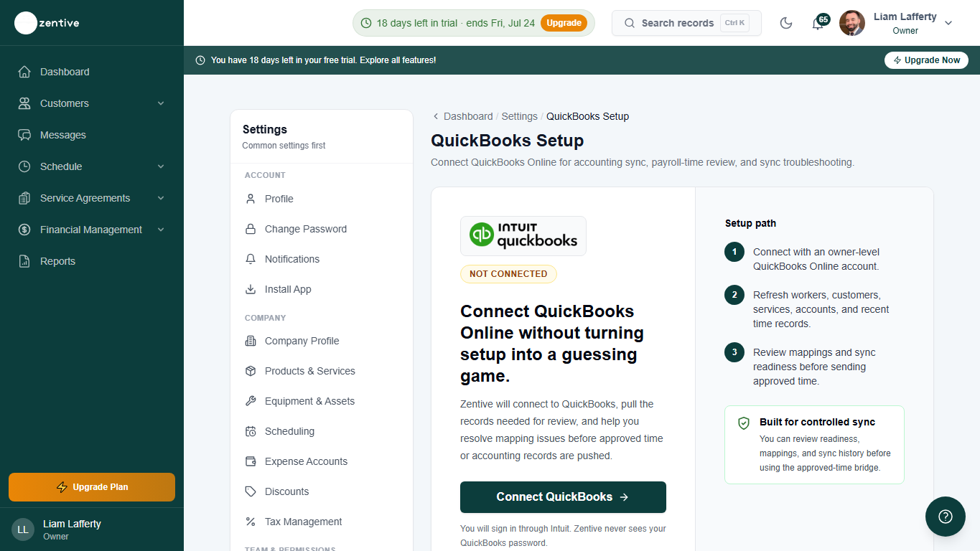Image resolution: width=980 pixels, height=551 pixels.
Task: Go to Settings via breadcrumb link
Action: (520, 116)
